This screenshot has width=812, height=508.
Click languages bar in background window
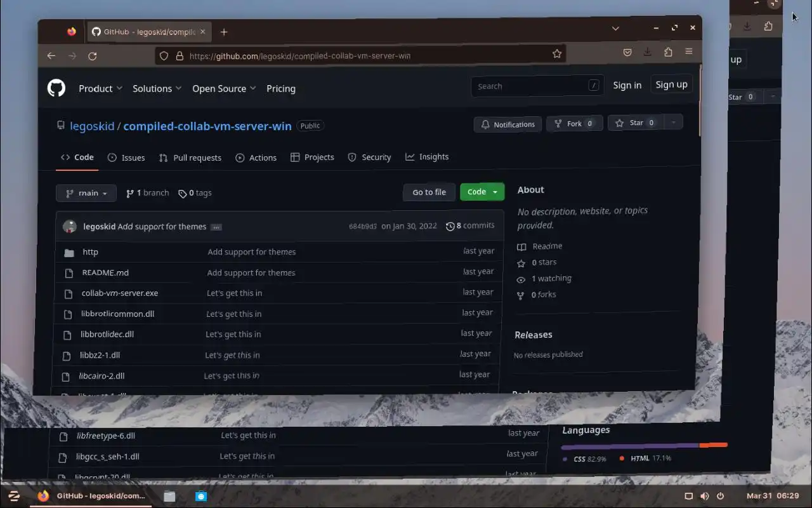click(645, 446)
